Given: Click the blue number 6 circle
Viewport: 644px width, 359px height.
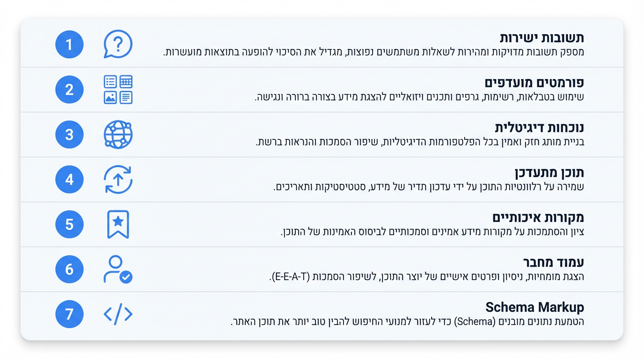Looking at the screenshot, I should click(69, 269).
